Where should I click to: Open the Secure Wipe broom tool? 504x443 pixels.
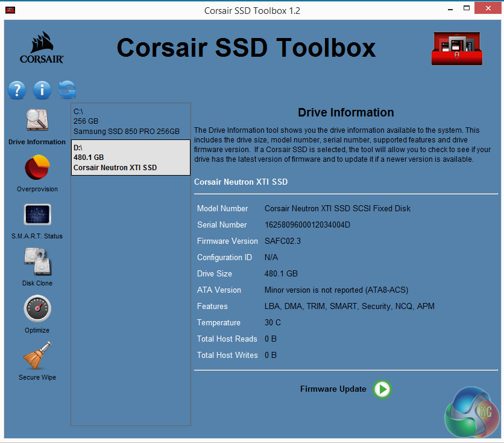[37, 361]
